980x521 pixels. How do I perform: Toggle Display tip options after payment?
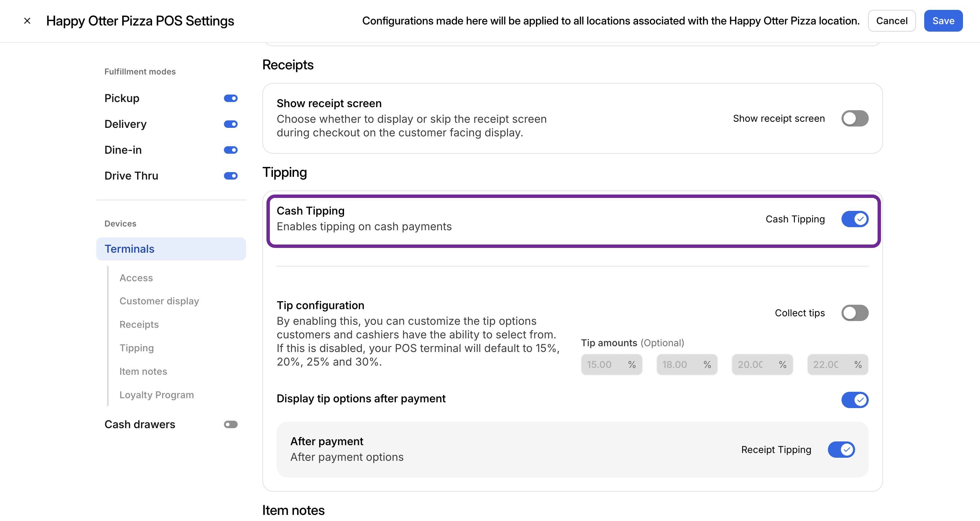(855, 400)
